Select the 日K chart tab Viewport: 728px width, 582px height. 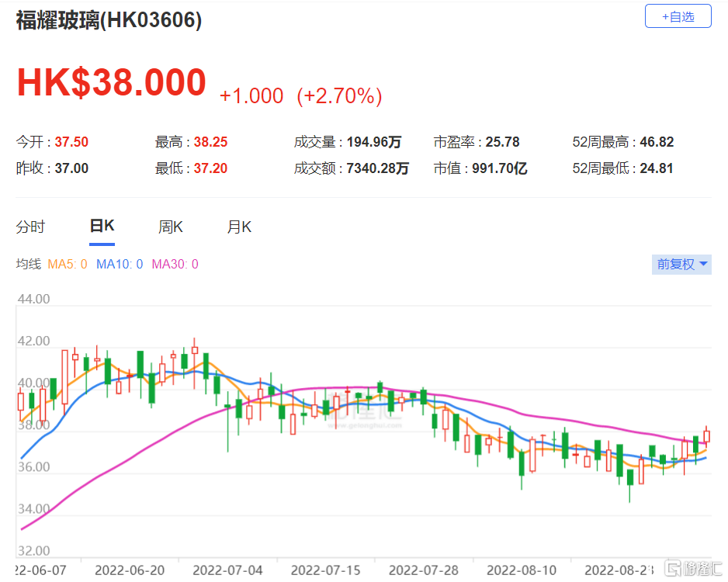click(x=102, y=226)
